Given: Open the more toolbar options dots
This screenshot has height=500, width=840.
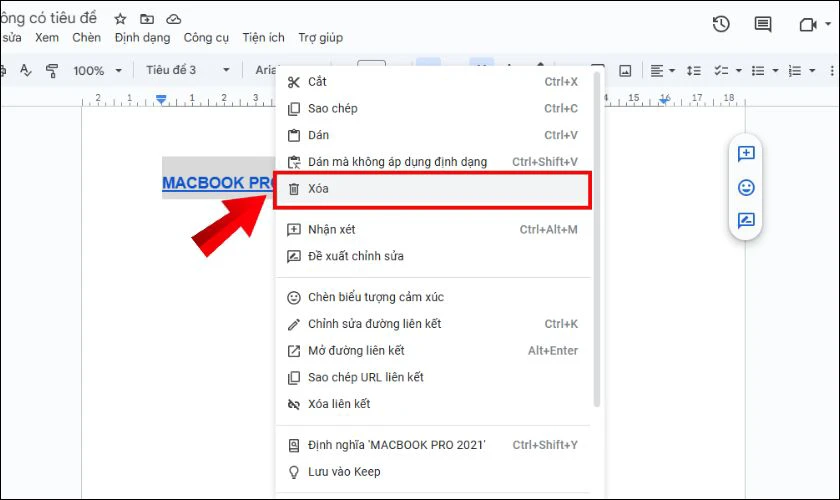Looking at the screenshot, I should (x=832, y=71).
